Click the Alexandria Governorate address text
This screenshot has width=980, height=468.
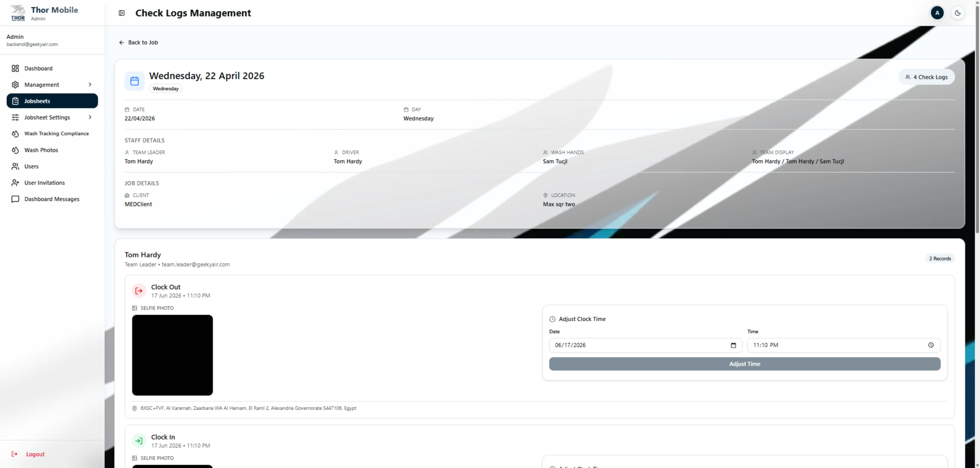point(248,408)
